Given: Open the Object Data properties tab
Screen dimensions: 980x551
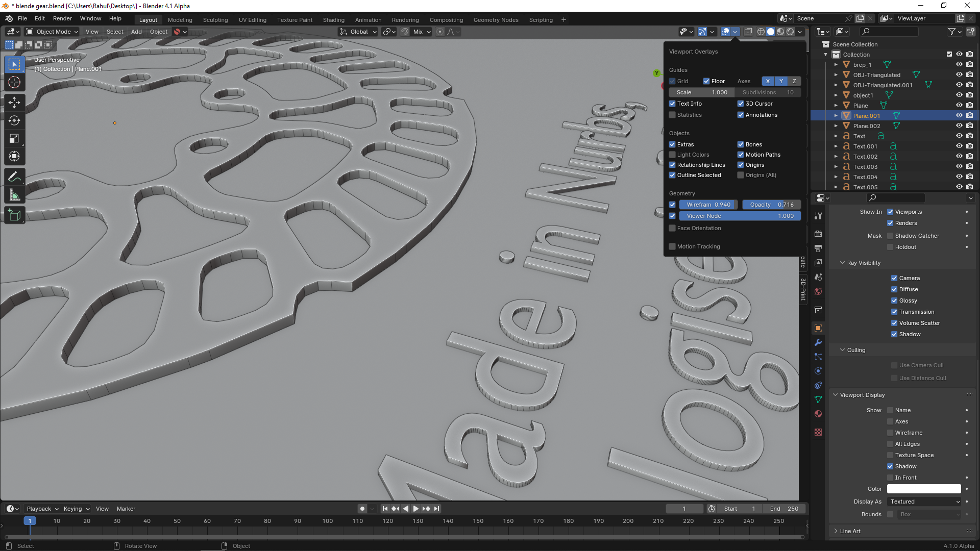Looking at the screenshot, I should [818, 399].
